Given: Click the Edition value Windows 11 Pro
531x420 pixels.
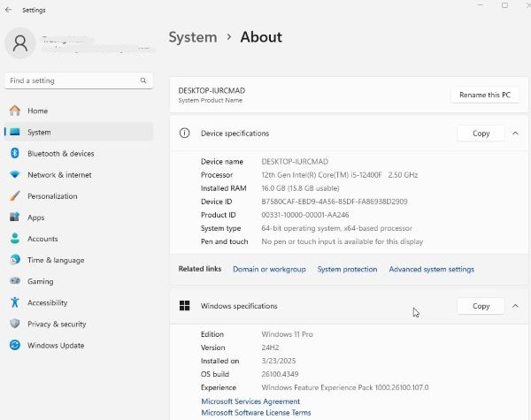Looking at the screenshot, I should pyautogui.click(x=287, y=334).
